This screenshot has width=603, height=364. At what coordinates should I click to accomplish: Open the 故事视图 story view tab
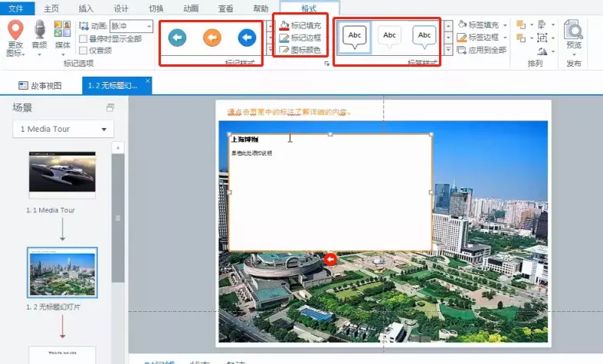tap(40, 85)
